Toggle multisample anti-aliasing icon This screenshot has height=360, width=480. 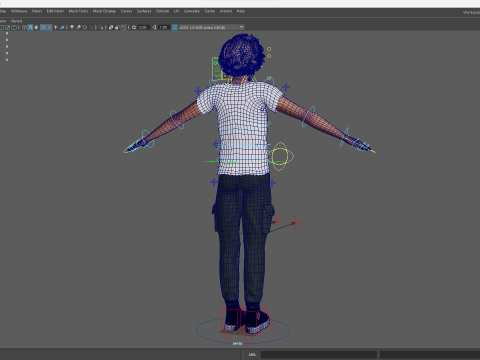pyautogui.click(x=85, y=27)
